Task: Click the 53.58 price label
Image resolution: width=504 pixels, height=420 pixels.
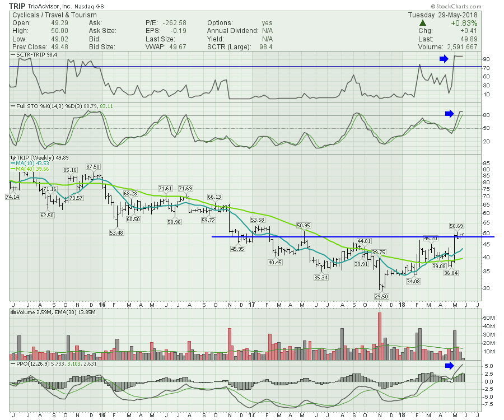Action: tap(258, 220)
